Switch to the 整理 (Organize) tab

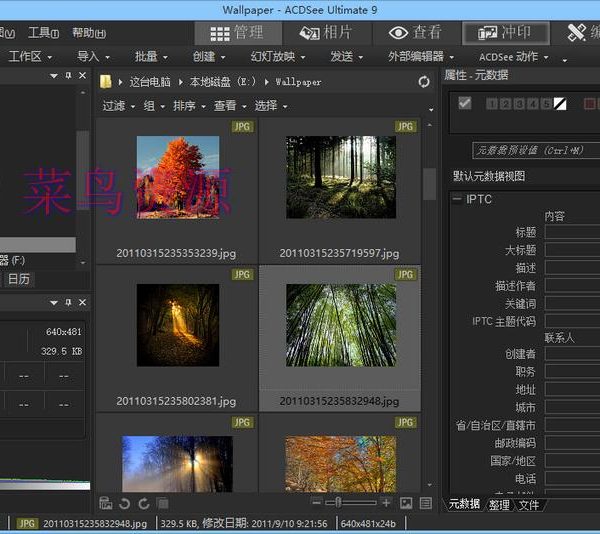[499, 505]
